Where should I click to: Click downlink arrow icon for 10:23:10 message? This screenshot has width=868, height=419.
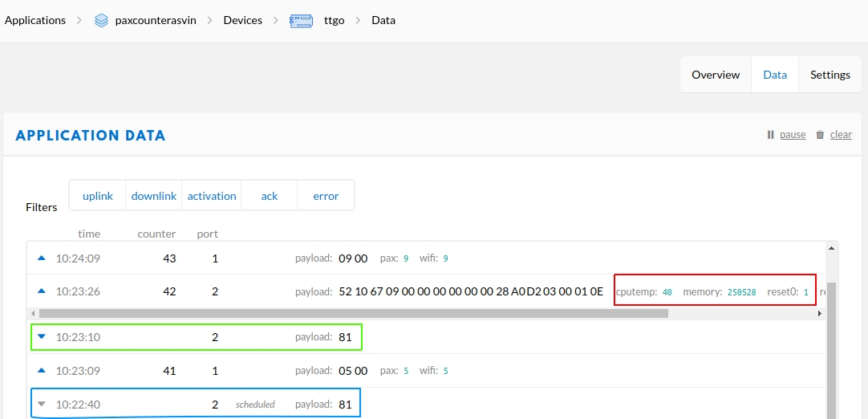coord(42,337)
